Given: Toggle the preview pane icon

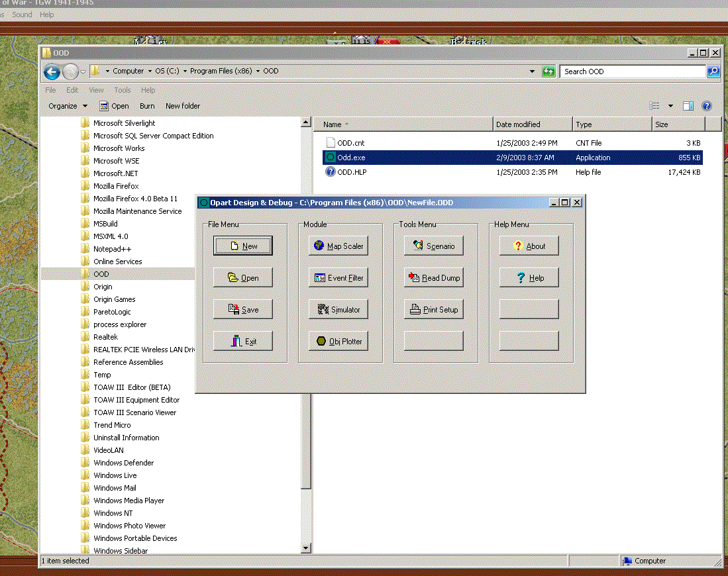Looking at the screenshot, I should tap(688, 106).
